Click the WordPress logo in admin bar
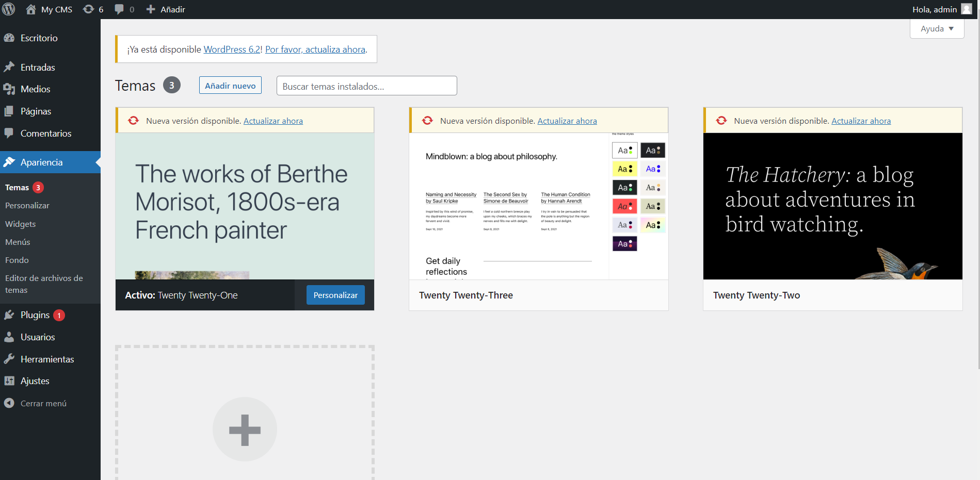980x480 pixels. coord(9,9)
